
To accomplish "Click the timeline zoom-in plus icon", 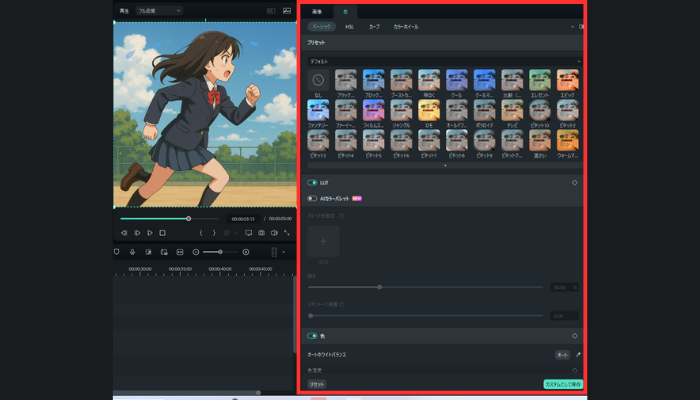I will pos(246,252).
